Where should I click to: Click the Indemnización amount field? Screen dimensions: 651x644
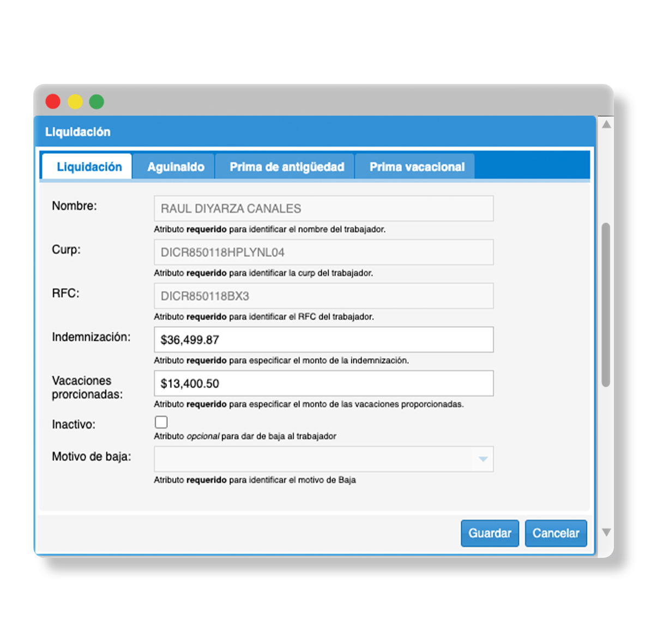[x=323, y=340]
